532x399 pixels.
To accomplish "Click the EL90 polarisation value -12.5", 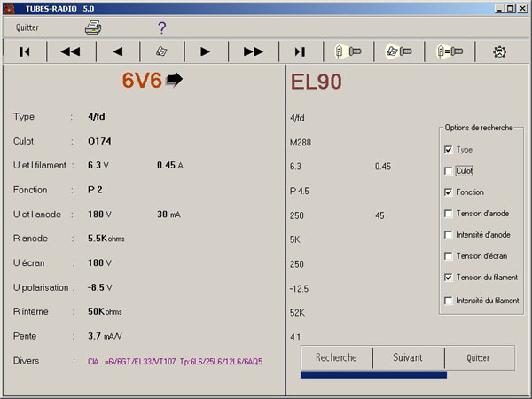I will pos(299,289).
